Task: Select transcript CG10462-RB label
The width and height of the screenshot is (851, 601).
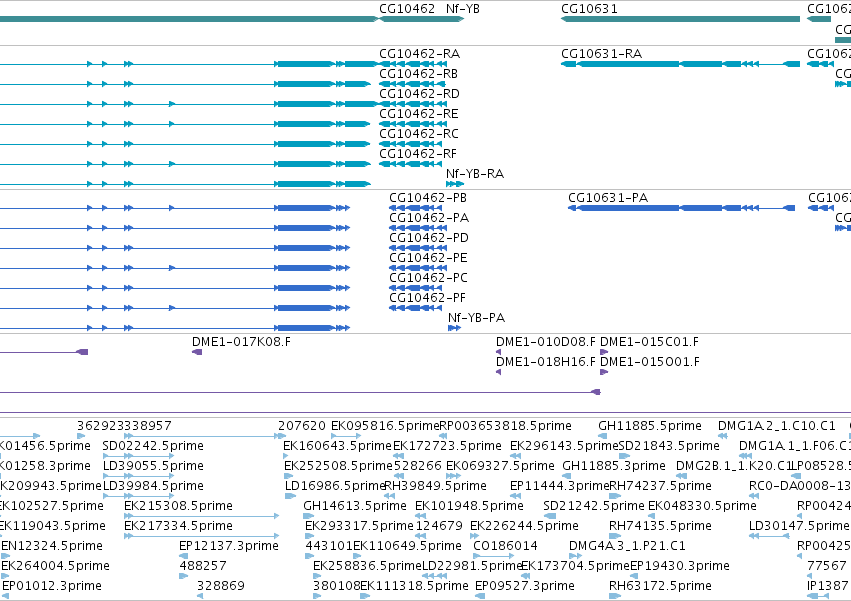Action: (x=418, y=74)
